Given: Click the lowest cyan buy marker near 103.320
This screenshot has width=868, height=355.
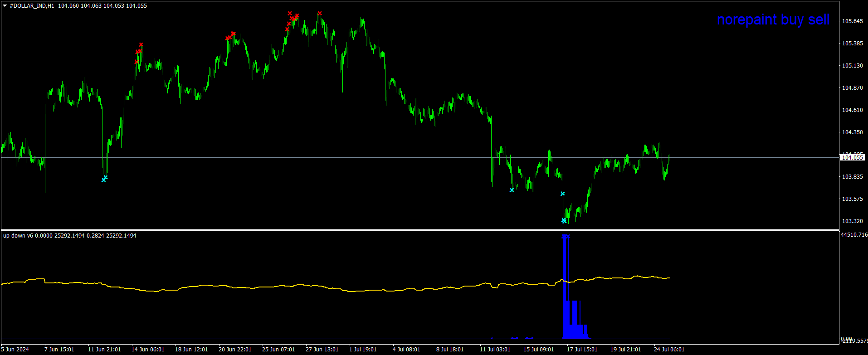Looking at the screenshot, I should pos(564,221).
